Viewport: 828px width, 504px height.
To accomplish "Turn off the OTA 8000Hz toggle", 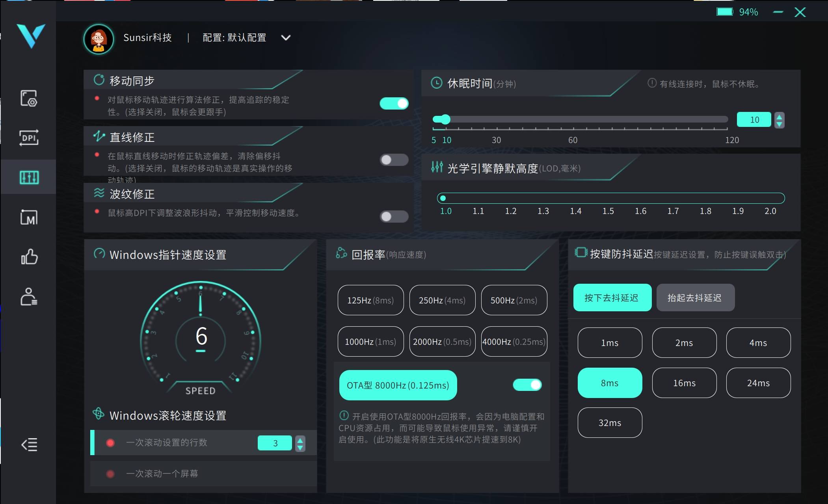I will (x=527, y=385).
